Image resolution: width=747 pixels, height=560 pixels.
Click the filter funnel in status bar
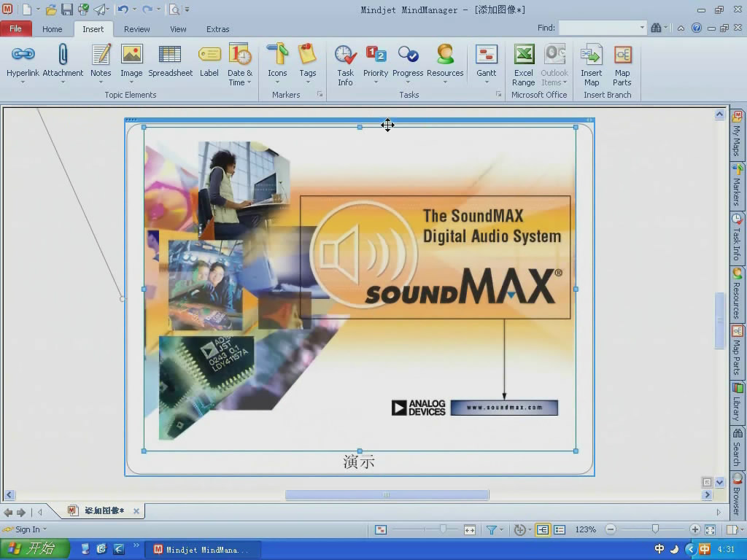(491, 529)
